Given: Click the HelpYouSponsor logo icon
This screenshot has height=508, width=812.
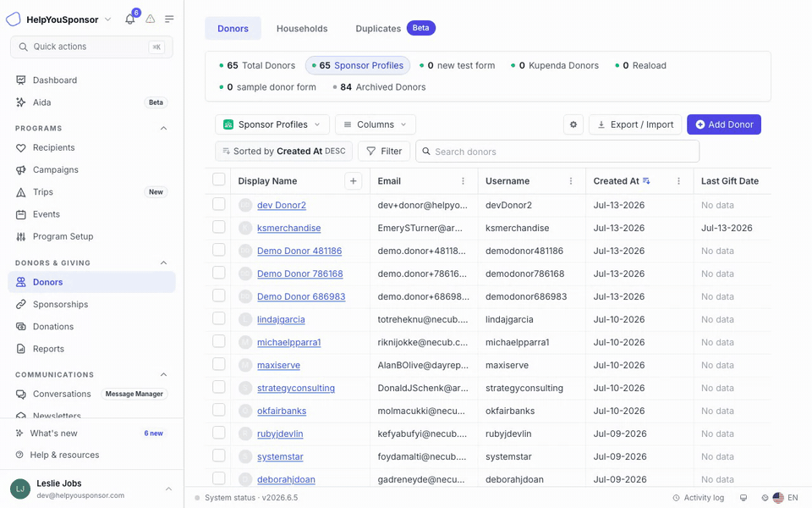Looking at the screenshot, I should (x=13, y=19).
